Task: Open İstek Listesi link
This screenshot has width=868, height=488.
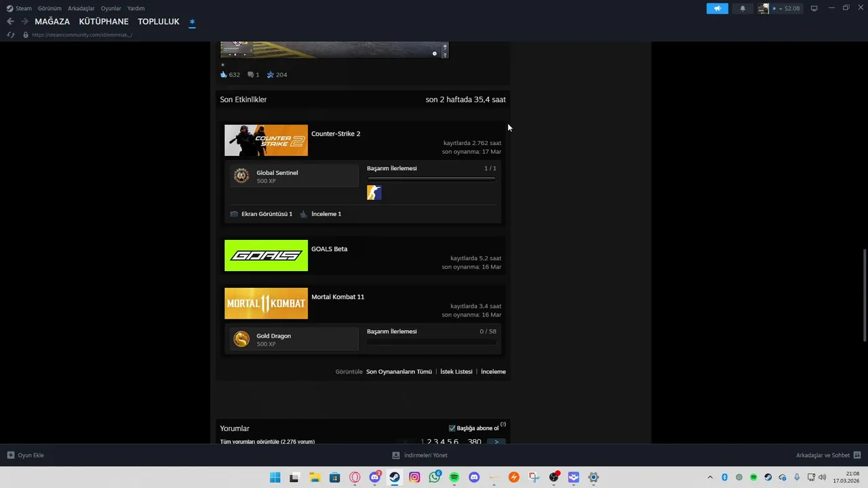Action: pos(456,371)
